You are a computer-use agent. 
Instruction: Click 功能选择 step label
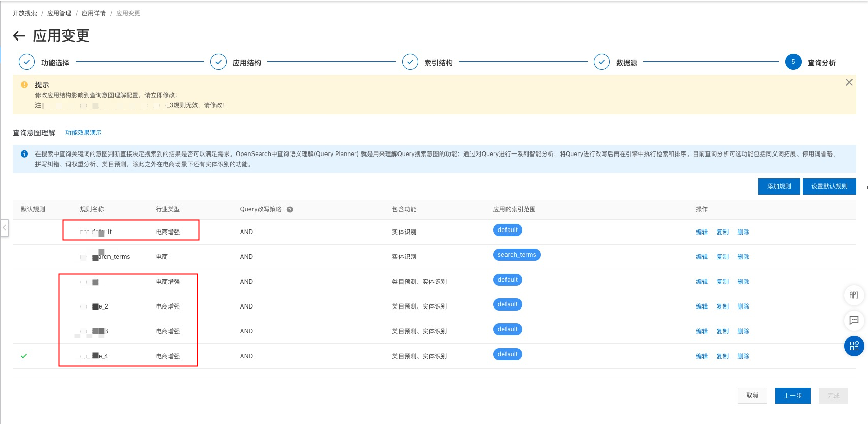click(55, 63)
